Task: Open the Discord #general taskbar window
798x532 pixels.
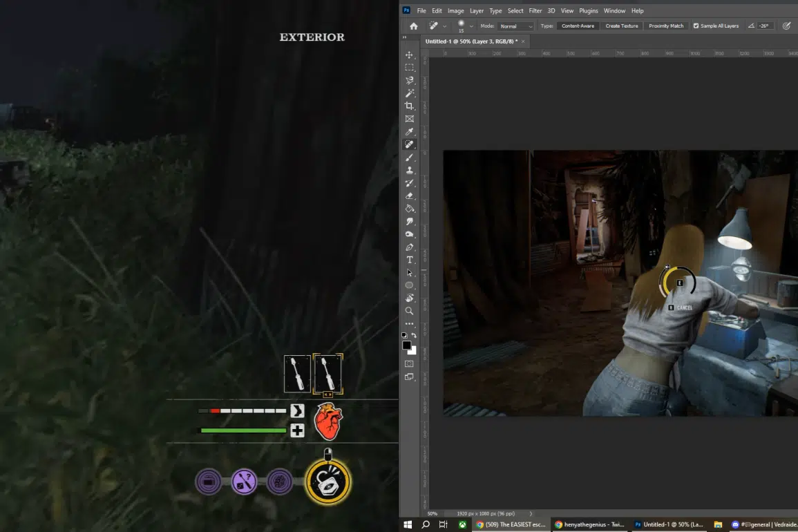Action: [x=763, y=524]
